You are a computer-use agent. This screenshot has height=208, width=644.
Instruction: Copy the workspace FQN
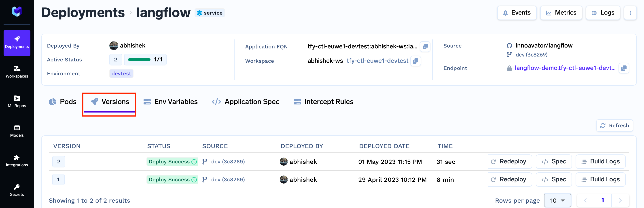click(415, 61)
